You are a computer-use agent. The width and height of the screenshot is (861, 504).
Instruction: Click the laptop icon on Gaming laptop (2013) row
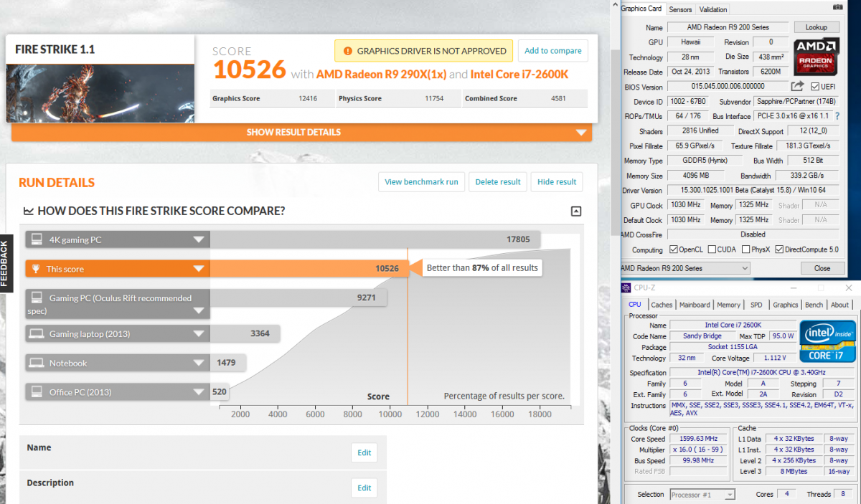pos(36,334)
